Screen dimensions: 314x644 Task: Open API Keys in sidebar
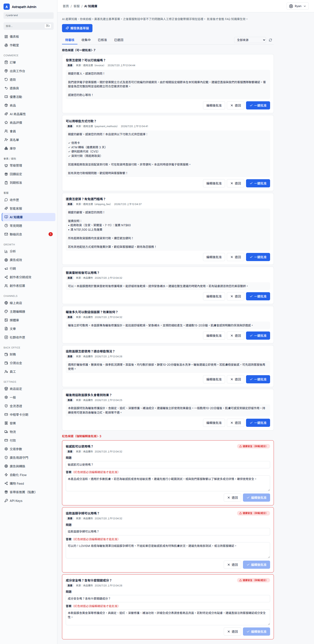[28, 501]
